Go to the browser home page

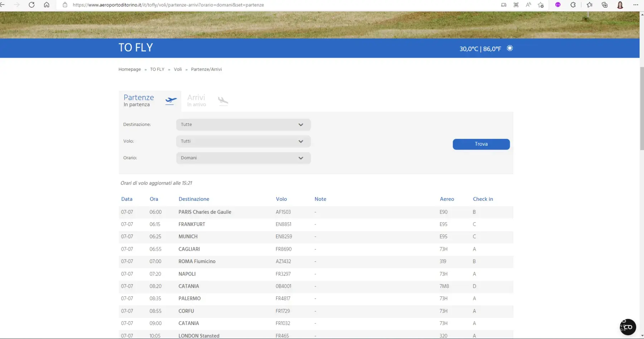tap(47, 5)
